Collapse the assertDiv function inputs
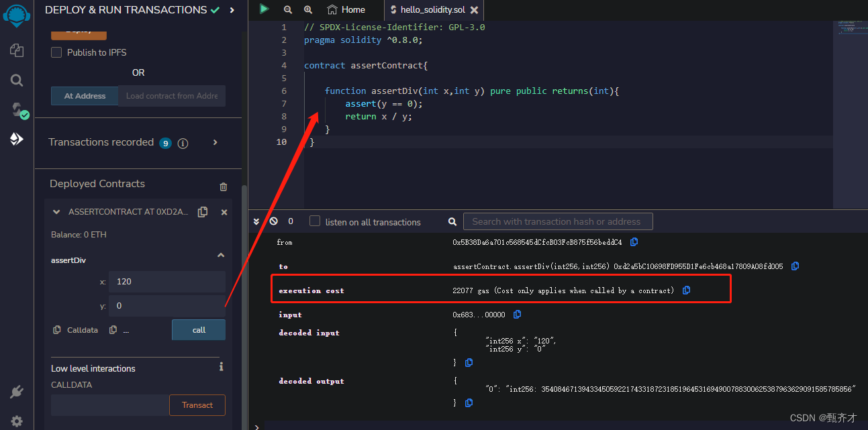The image size is (868, 430). coord(220,256)
